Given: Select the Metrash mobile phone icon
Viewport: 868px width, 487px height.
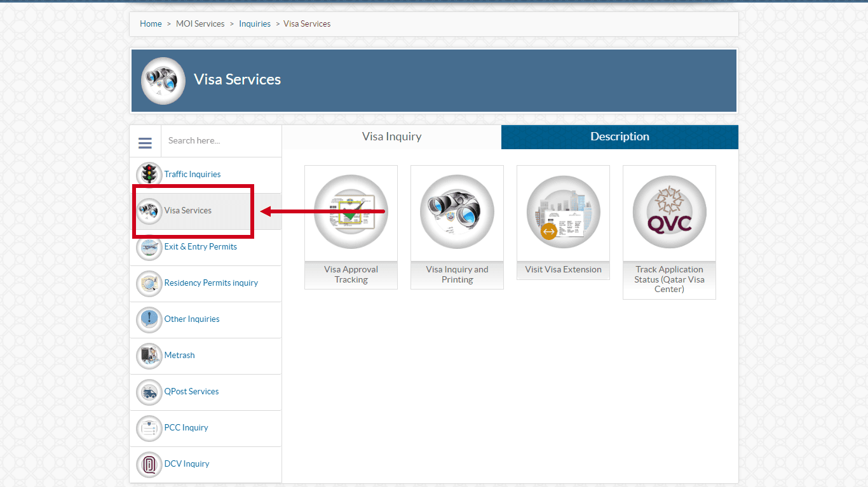Looking at the screenshot, I should [149, 356].
